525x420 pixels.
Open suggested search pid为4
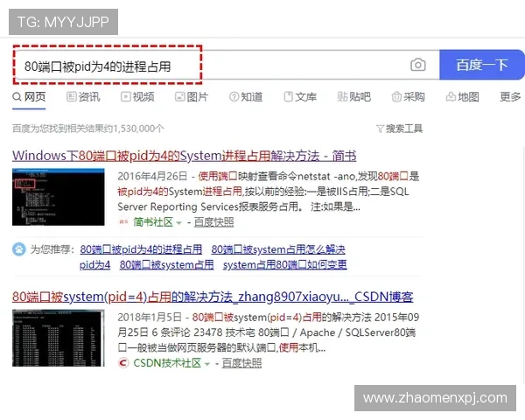pos(94,265)
